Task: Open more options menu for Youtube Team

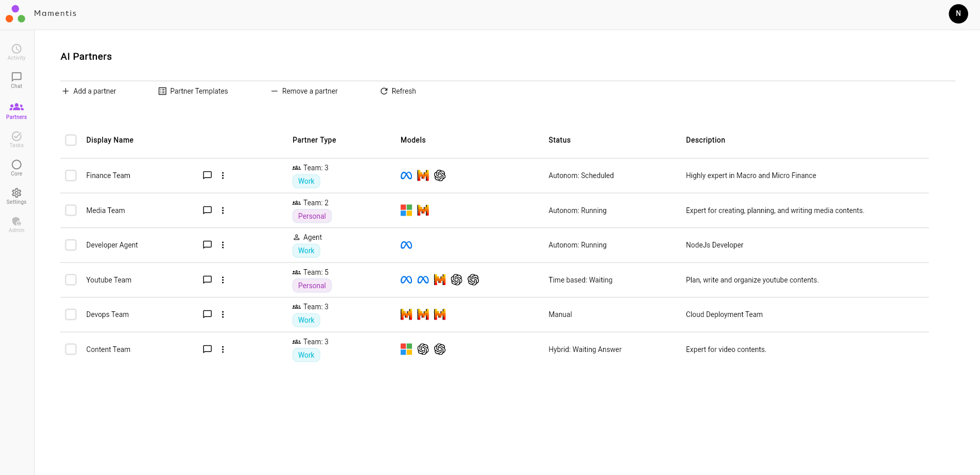Action: point(223,280)
